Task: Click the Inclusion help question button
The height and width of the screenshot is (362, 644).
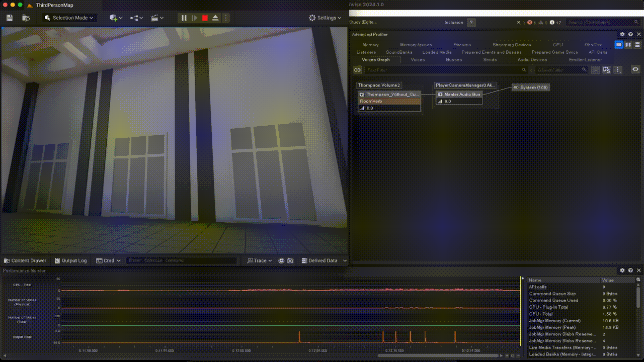Action: pos(471,22)
